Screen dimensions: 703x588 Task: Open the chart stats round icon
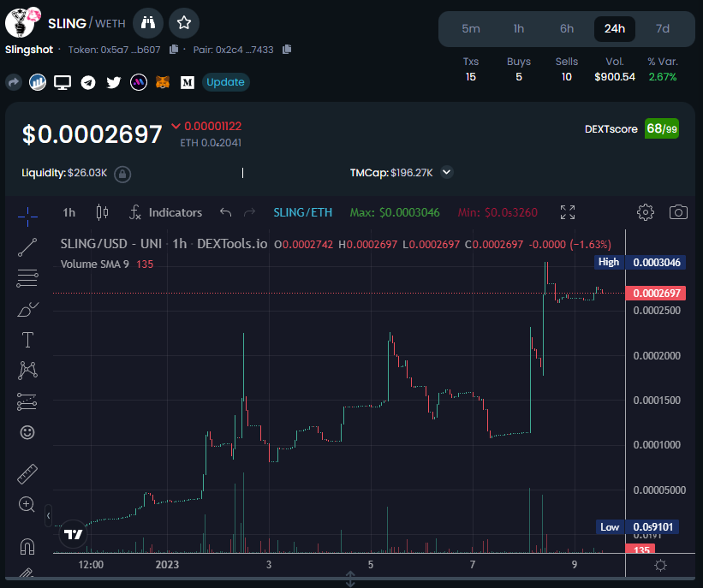coord(38,82)
